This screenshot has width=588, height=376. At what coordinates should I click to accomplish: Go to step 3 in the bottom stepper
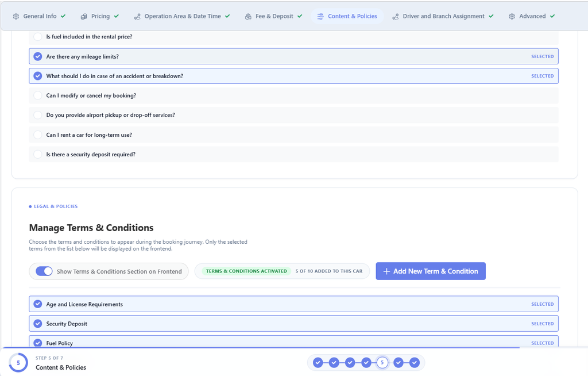(x=350, y=362)
